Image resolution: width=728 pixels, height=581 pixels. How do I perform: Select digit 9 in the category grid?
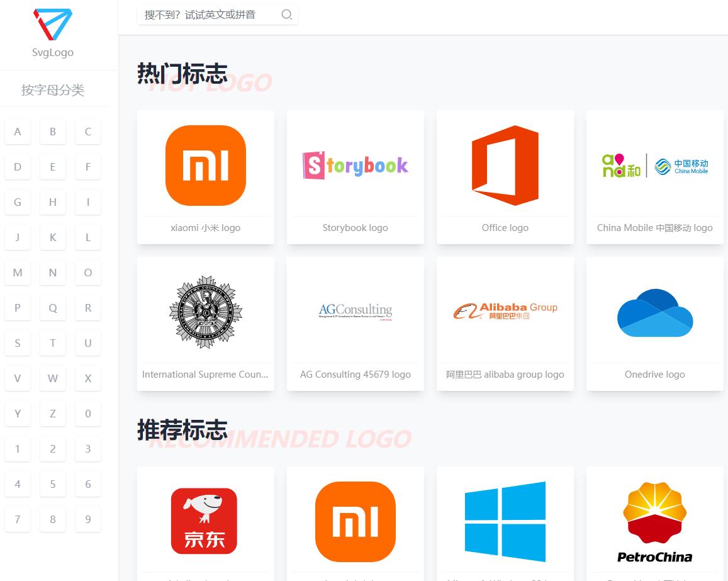point(88,519)
